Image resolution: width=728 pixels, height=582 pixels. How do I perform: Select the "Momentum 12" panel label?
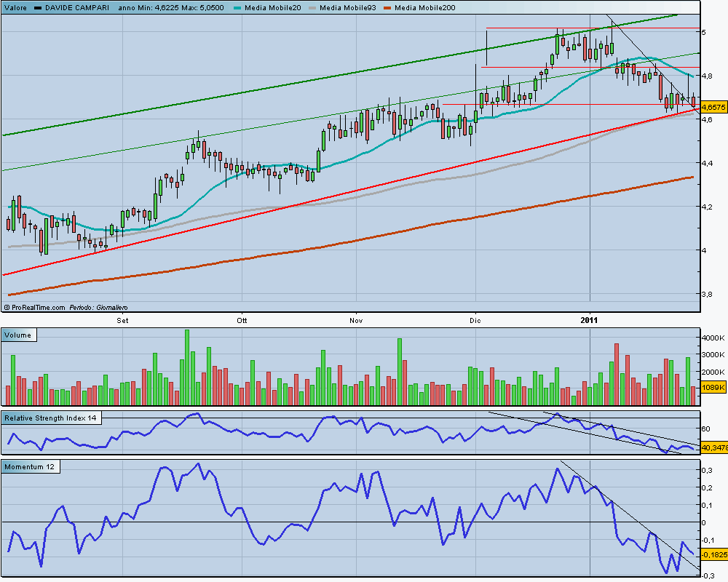(x=30, y=467)
